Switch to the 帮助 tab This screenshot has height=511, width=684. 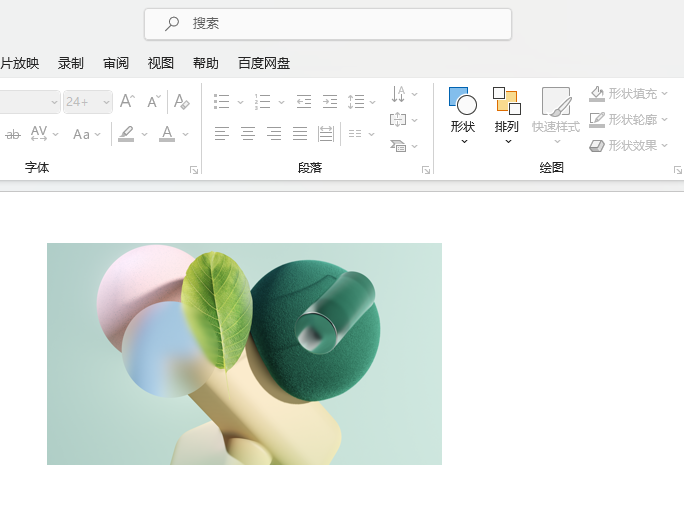(205, 63)
